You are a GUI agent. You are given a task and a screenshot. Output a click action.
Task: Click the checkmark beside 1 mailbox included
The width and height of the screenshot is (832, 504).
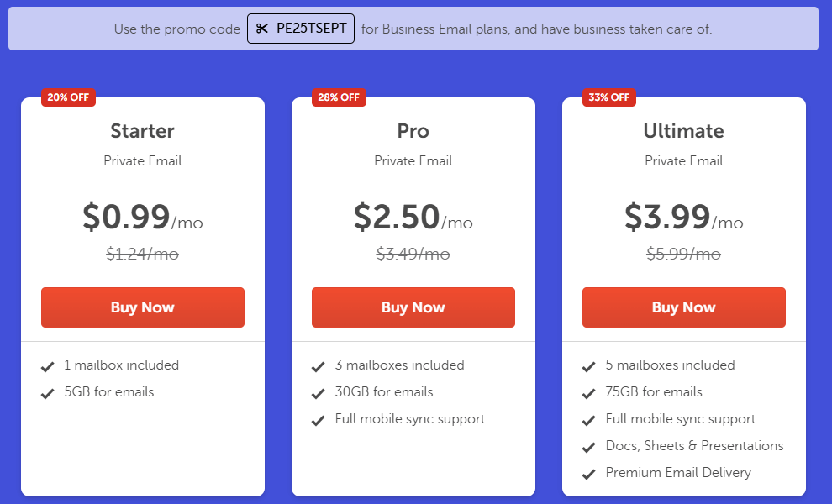pos(48,366)
